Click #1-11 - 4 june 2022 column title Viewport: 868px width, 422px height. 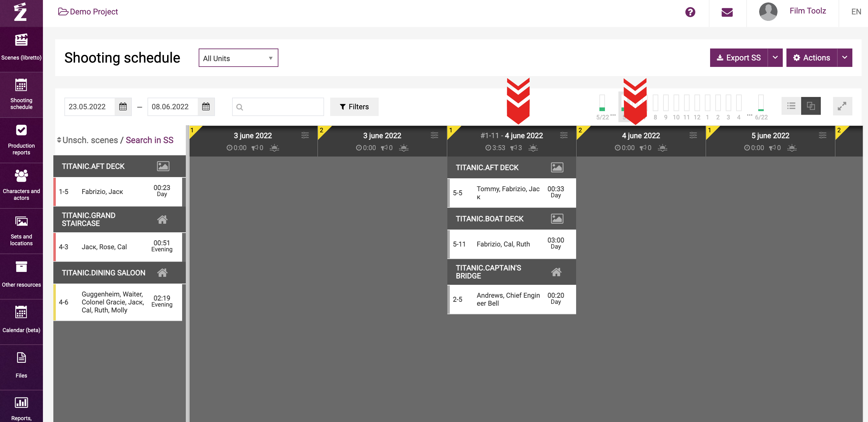[x=511, y=135]
